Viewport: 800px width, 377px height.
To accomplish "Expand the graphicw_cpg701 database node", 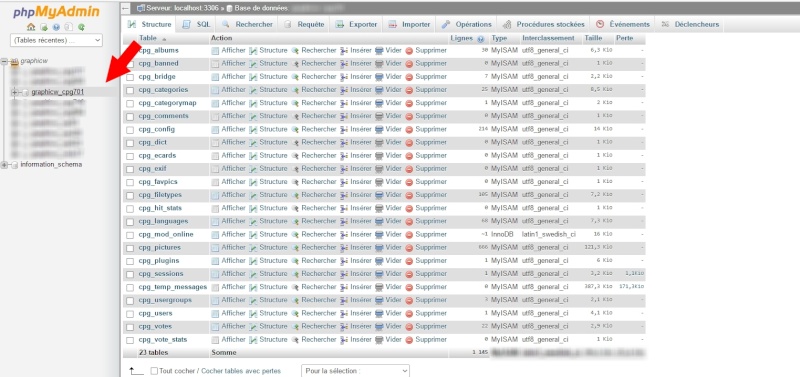I will pos(14,92).
